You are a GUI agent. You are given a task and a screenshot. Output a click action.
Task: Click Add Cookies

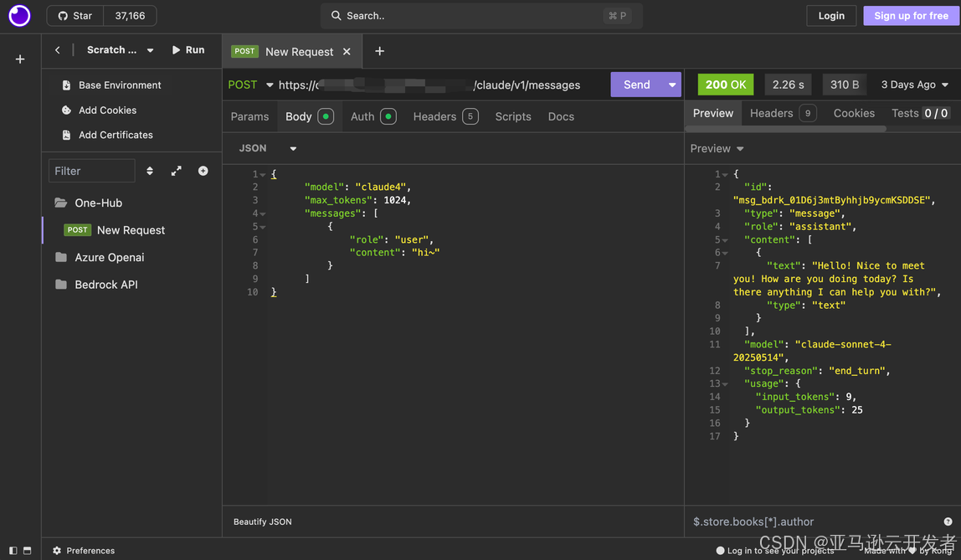100,110
